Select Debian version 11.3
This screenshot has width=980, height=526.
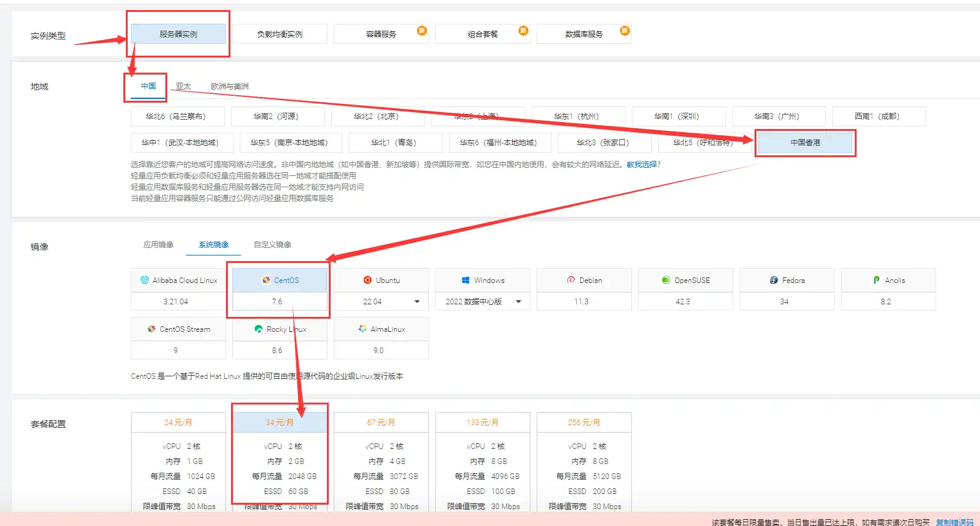584,302
